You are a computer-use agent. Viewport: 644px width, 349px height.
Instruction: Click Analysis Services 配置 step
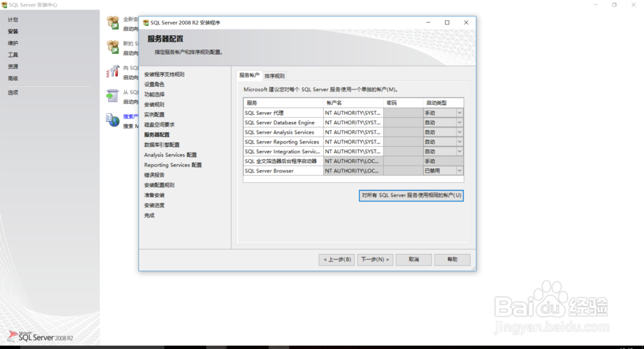[x=171, y=155]
